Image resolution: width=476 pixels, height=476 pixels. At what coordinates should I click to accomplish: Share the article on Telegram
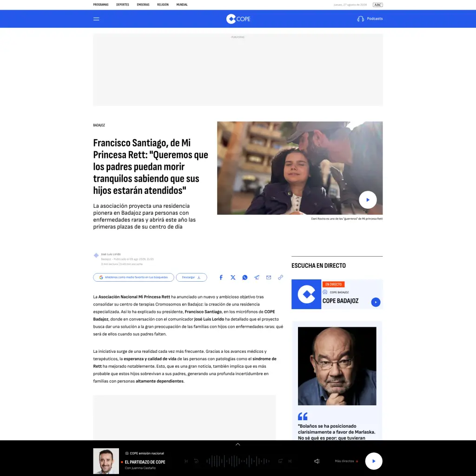pyautogui.click(x=257, y=277)
